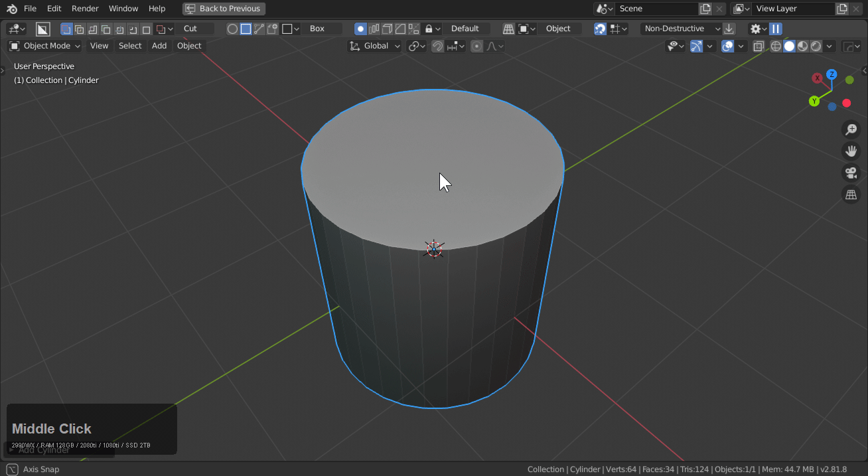
Task: Open the Non-Destructive mode dropdown
Action: pyautogui.click(x=682, y=29)
